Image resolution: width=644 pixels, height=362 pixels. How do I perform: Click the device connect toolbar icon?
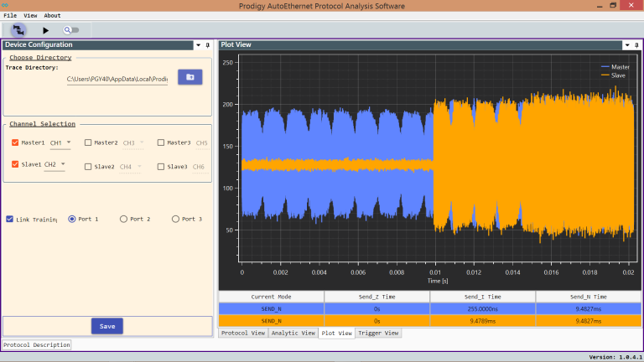(18, 30)
